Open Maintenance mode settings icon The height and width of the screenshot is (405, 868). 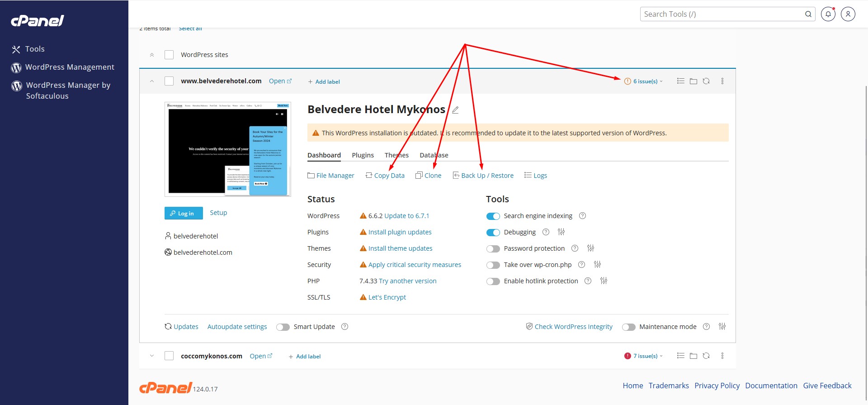[x=722, y=327]
